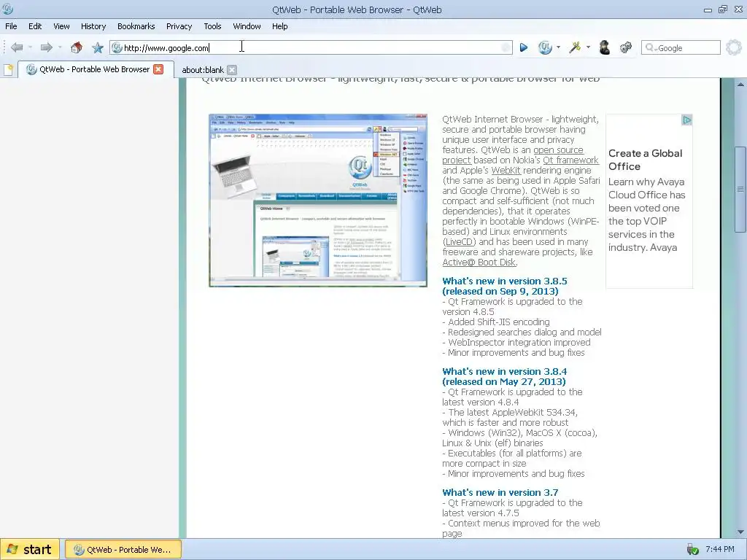The width and height of the screenshot is (747, 560).
Task: Open the Tools menu
Action: coord(212,26)
